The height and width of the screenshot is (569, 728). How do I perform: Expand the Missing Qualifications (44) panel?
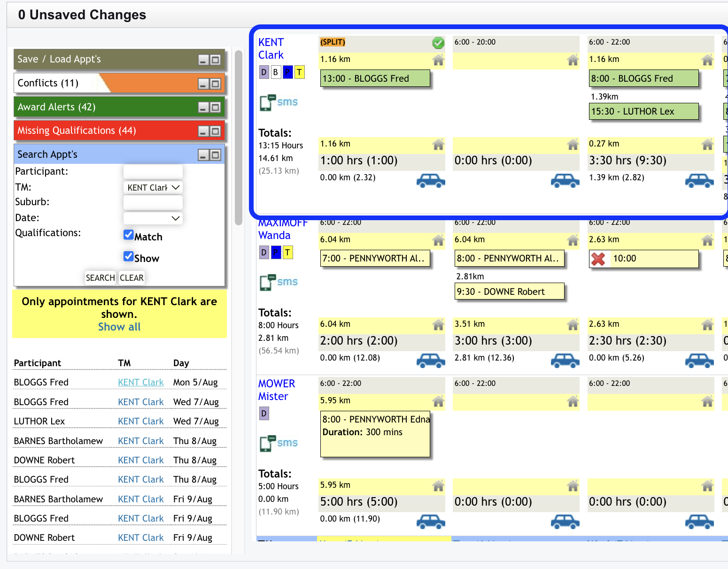215,131
